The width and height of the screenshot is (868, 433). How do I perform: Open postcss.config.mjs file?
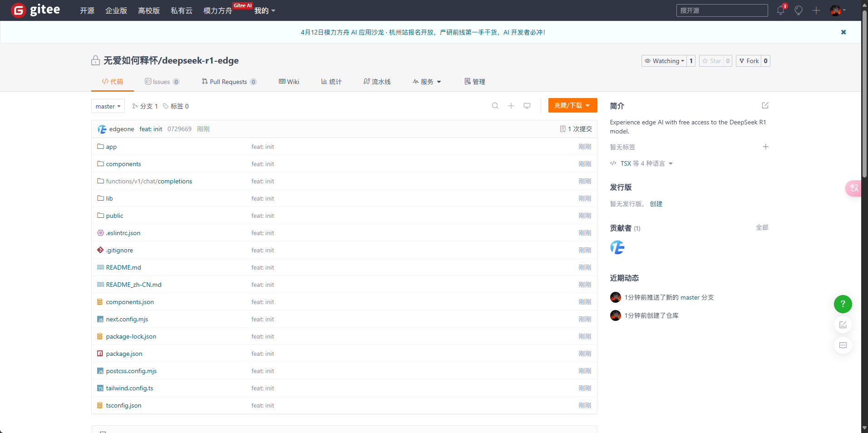click(131, 371)
